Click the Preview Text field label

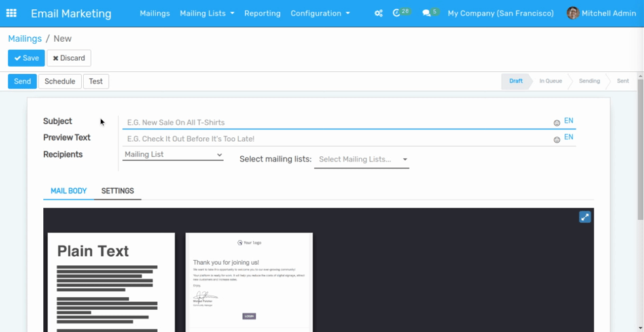pos(67,137)
